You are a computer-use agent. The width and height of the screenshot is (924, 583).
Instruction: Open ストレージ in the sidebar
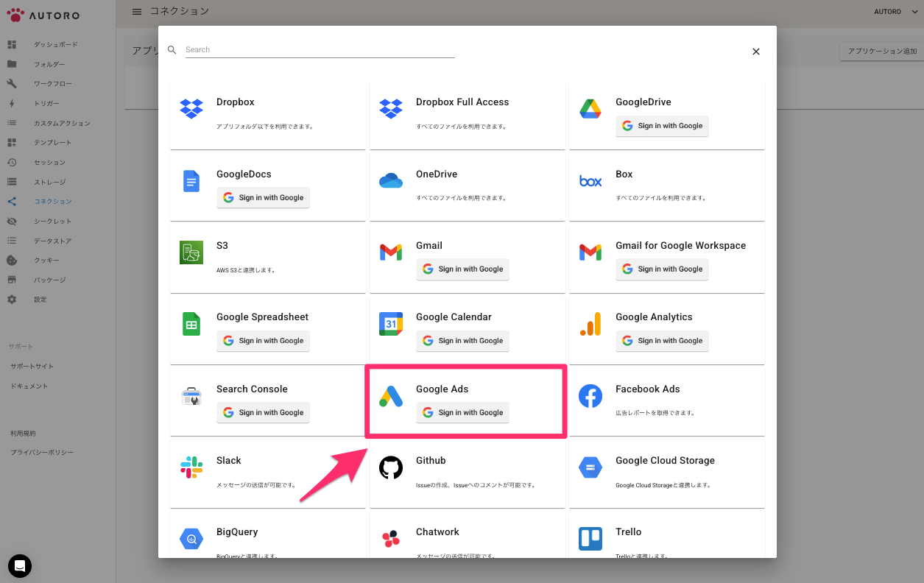pos(49,183)
